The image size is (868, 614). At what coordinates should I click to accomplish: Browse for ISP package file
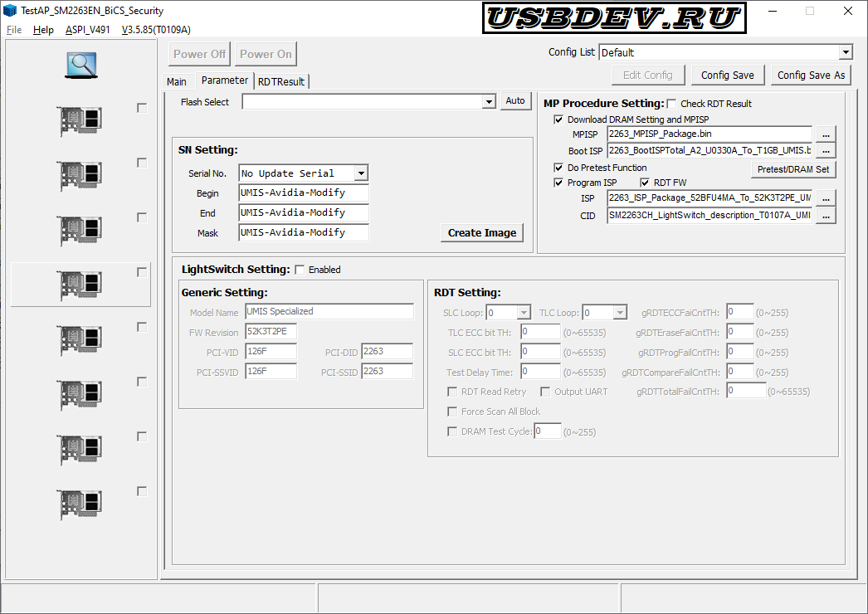826,198
